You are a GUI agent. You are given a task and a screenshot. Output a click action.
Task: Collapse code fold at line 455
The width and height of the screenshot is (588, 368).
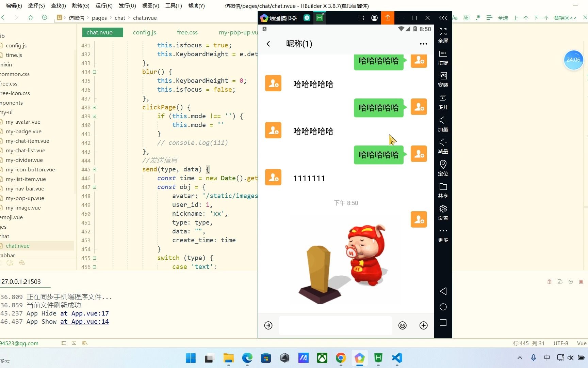coord(95,258)
